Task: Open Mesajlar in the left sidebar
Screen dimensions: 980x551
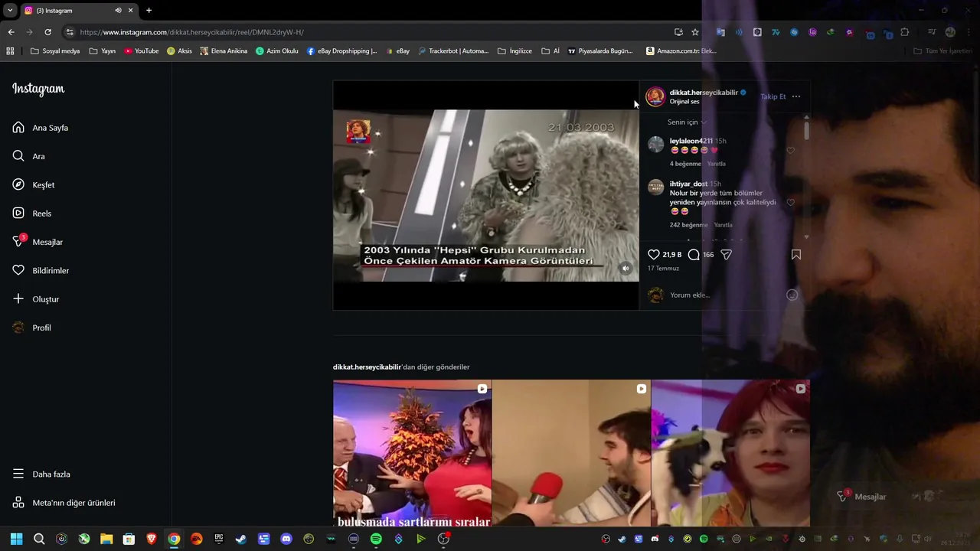Action: point(38,242)
